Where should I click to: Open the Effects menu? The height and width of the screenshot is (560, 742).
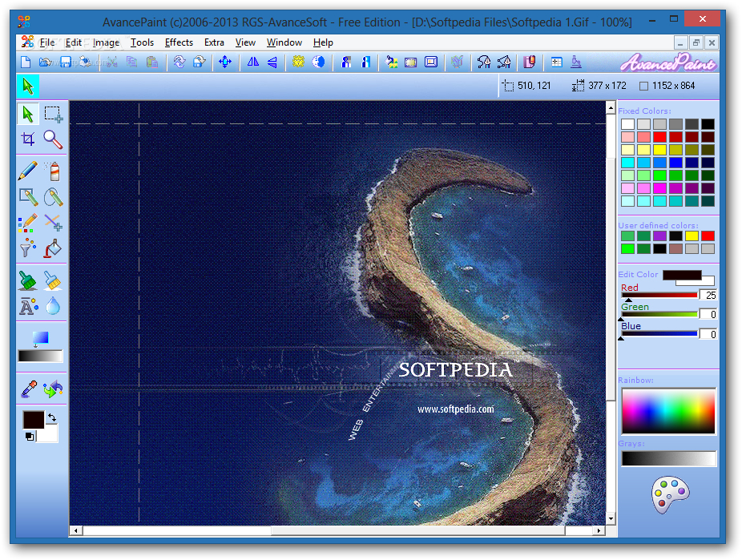point(179,42)
